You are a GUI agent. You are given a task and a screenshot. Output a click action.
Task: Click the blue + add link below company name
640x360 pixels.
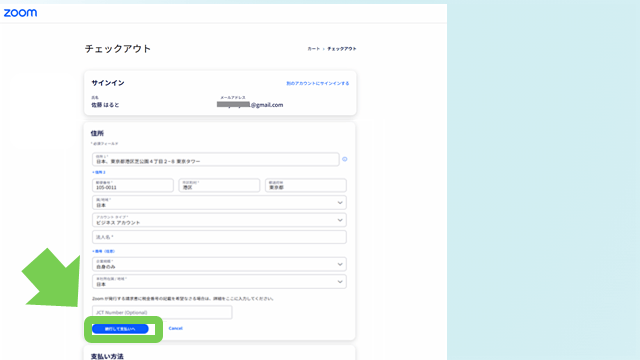click(x=103, y=251)
